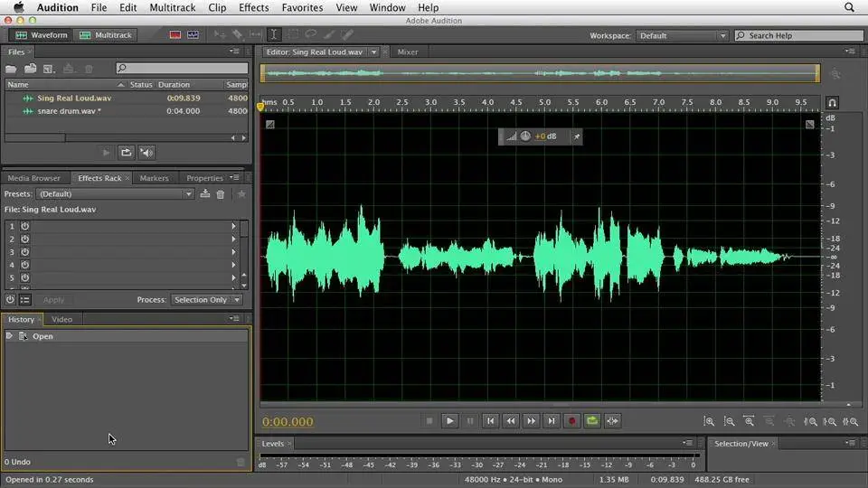Click the amplitude gain knob in HUD
The width and height of the screenshot is (868, 488).
(x=525, y=136)
